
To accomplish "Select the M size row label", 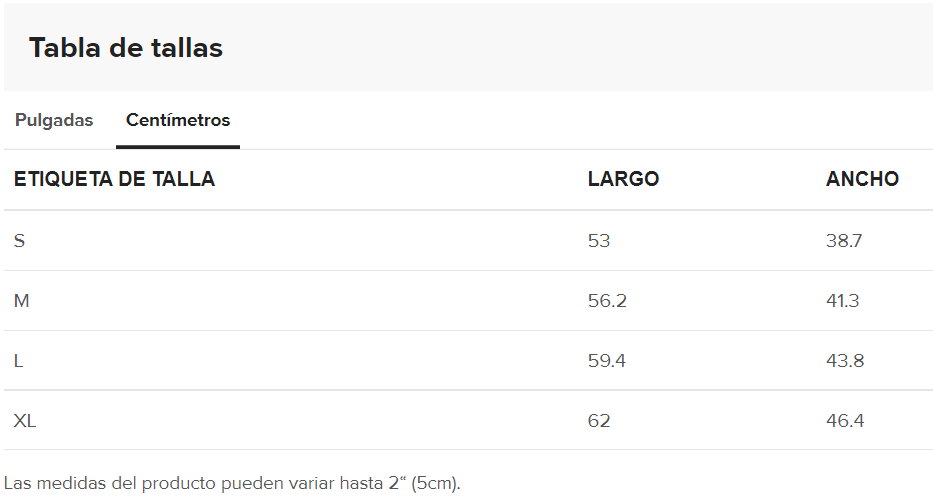I will point(21,301).
